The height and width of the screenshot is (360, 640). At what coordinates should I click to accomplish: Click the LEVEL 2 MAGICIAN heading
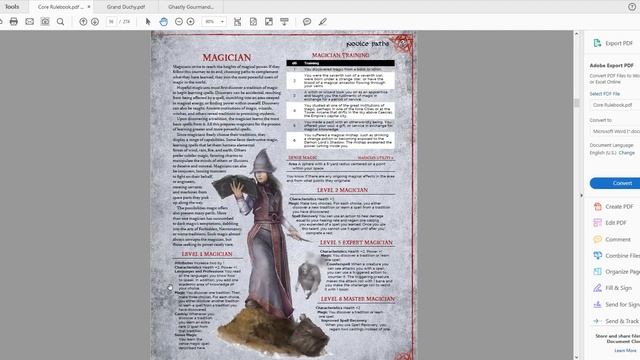(x=342, y=190)
